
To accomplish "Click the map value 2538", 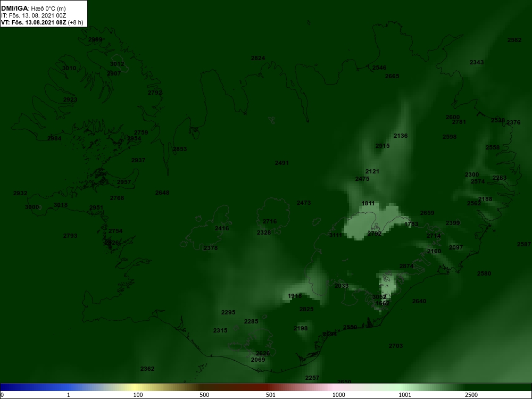I will click(x=498, y=120).
